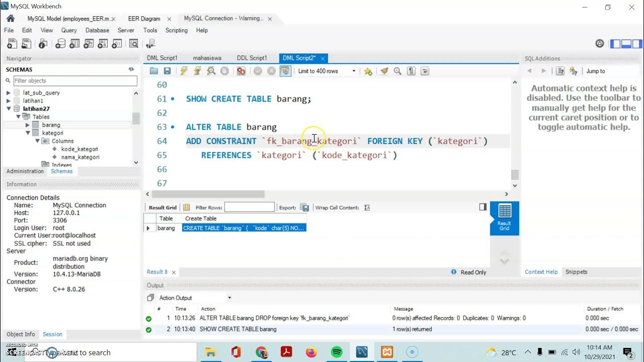Open the Session tab
Viewport: 644px width, 362px height.
(52, 334)
